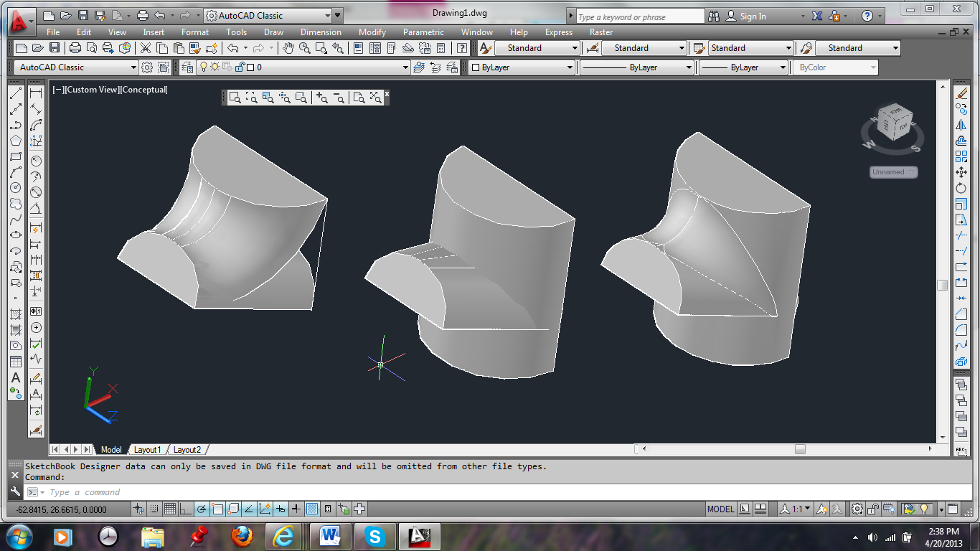Image resolution: width=980 pixels, height=551 pixels.
Task: Select the Rectangle draw tool
Action: (x=16, y=156)
